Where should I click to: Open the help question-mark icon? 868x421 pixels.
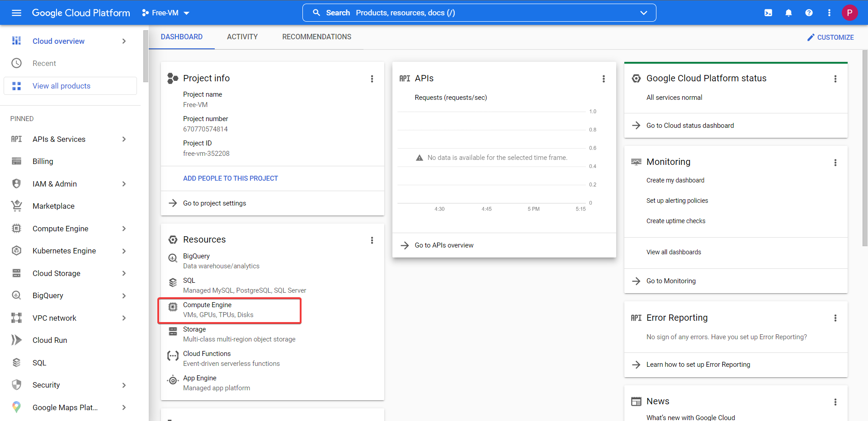[x=809, y=13]
